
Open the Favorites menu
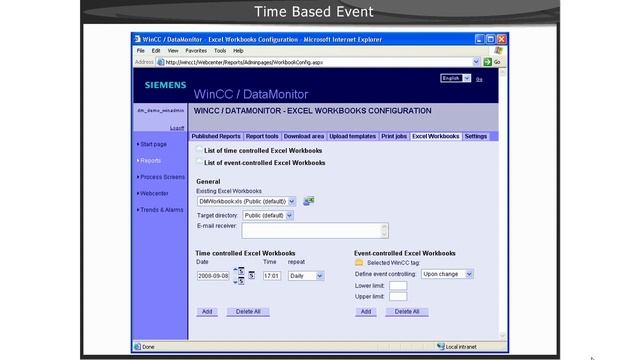coord(196,51)
